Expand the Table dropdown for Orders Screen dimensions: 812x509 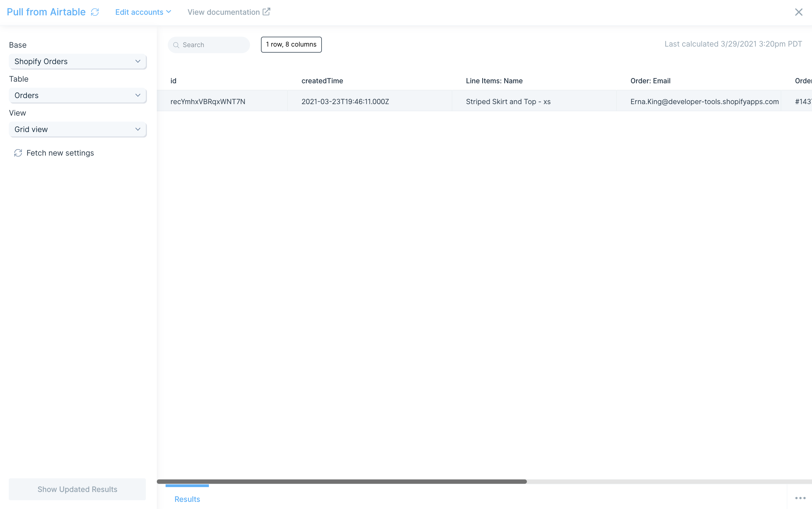tap(78, 95)
